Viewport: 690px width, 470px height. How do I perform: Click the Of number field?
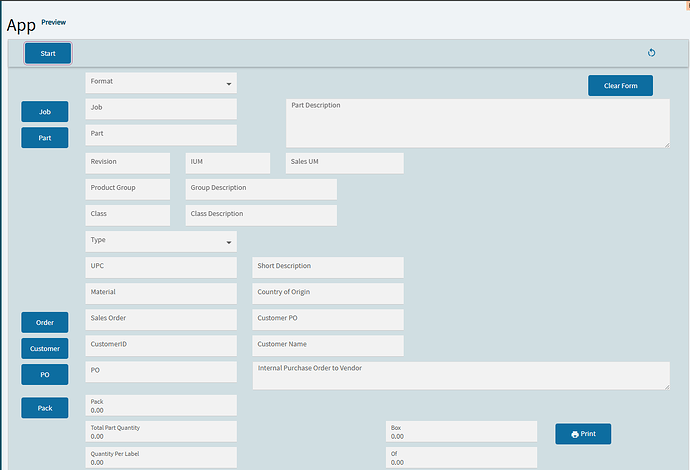[461, 457]
